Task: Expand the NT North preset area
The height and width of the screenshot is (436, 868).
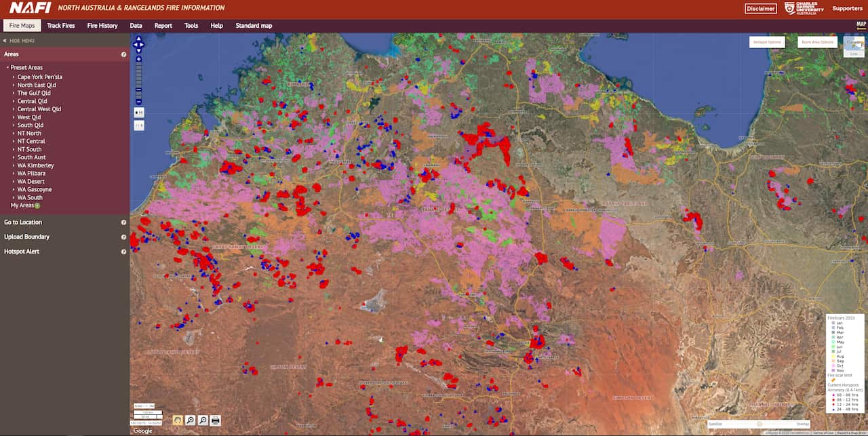Action: click(28, 133)
